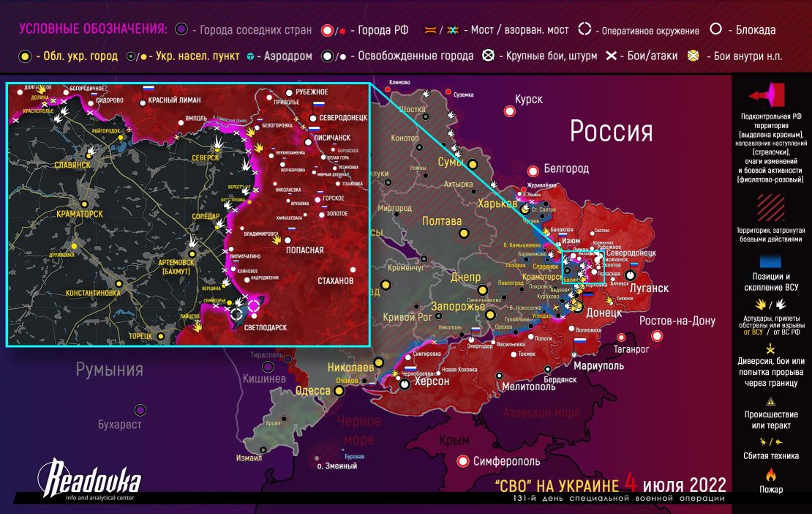Image resolution: width=812 pixels, height=514 pixels.
Task: Click the Rostov-on-Don city marker
Action: (x=656, y=336)
